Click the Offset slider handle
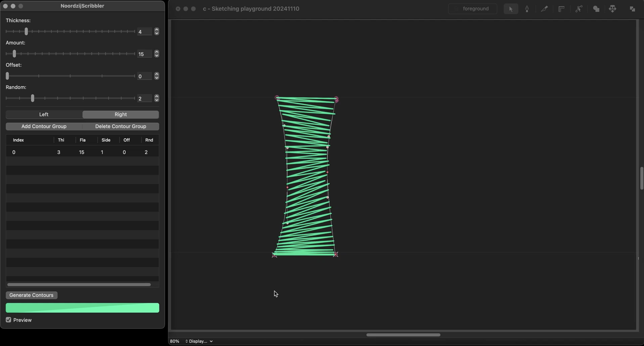Image resolution: width=644 pixels, height=346 pixels. pyautogui.click(x=7, y=76)
